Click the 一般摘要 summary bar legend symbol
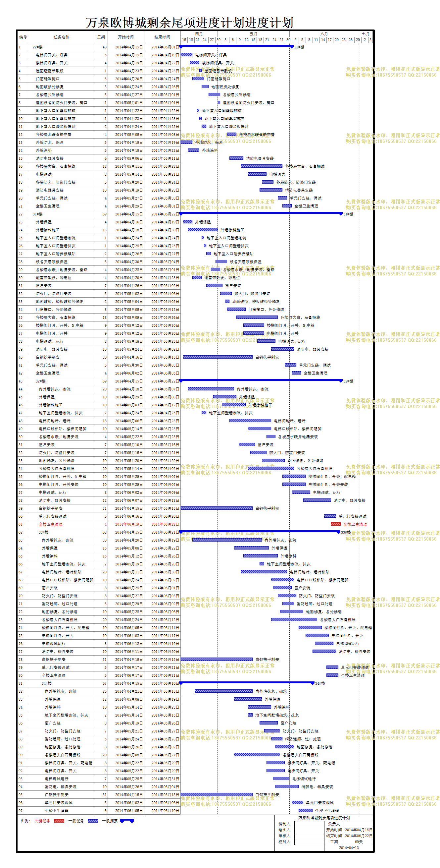Screen dimensions: 440x868 point(127,821)
